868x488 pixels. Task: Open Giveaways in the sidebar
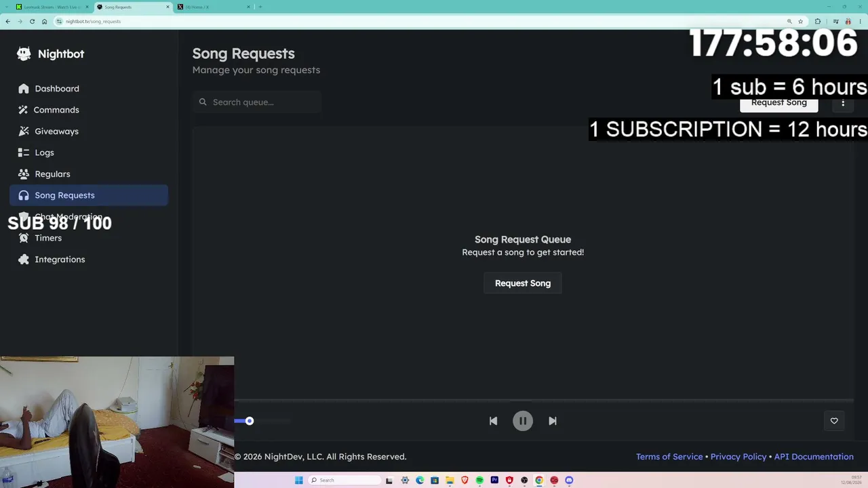pos(89,131)
